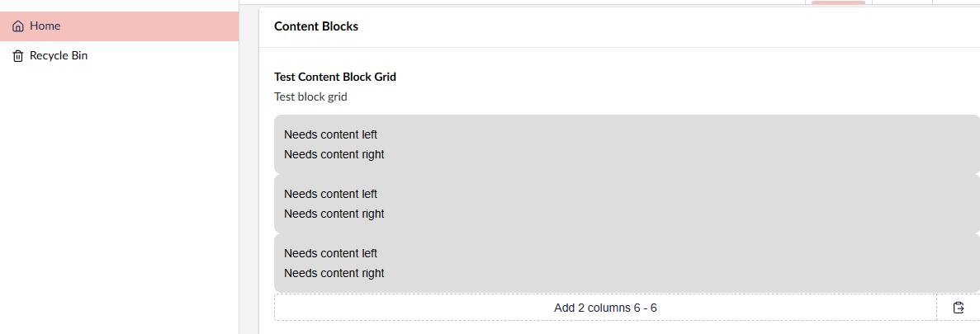Click the Recycle Bin trash icon
The width and height of the screenshot is (980, 334).
pyautogui.click(x=18, y=56)
